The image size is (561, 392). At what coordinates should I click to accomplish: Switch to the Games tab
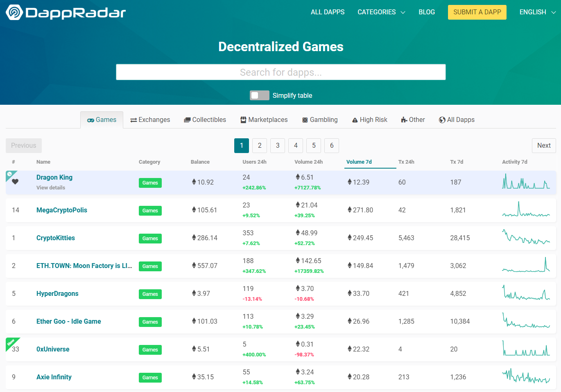pyautogui.click(x=102, y=120)
